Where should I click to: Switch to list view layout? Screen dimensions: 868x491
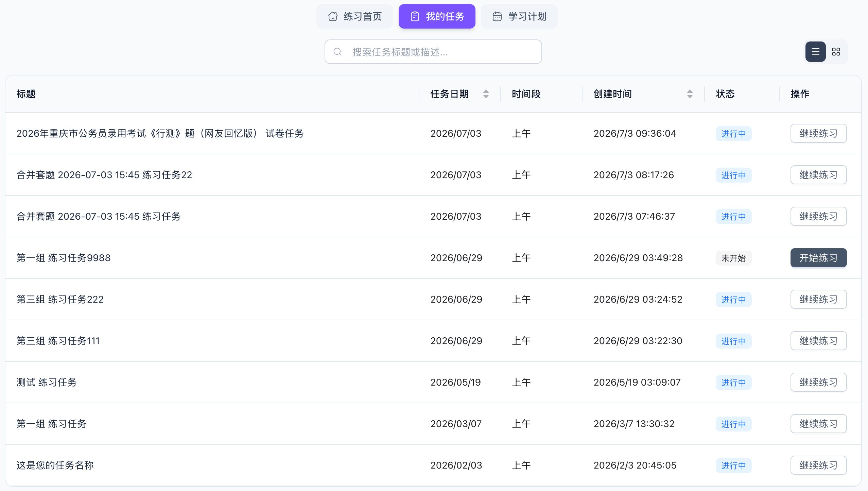click(x=815, y=52)
